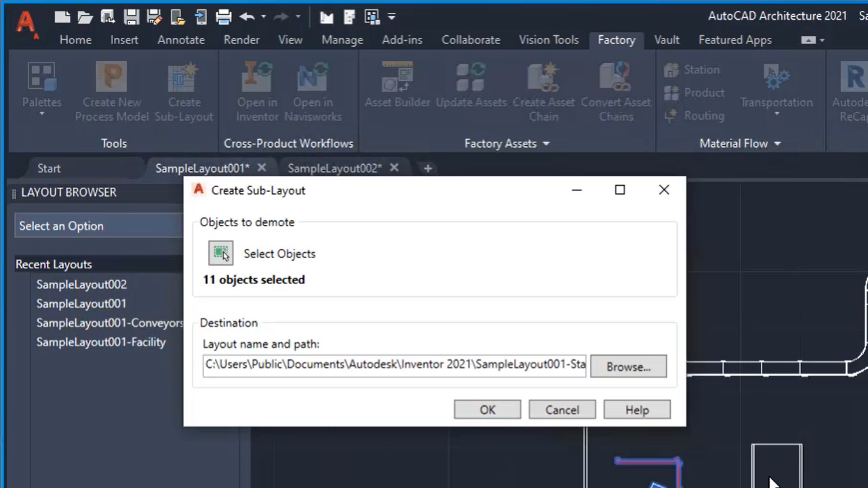
Task: Select SampleLayout001-Conveyors in Recent Layouts
Action: tap(110, 323)
